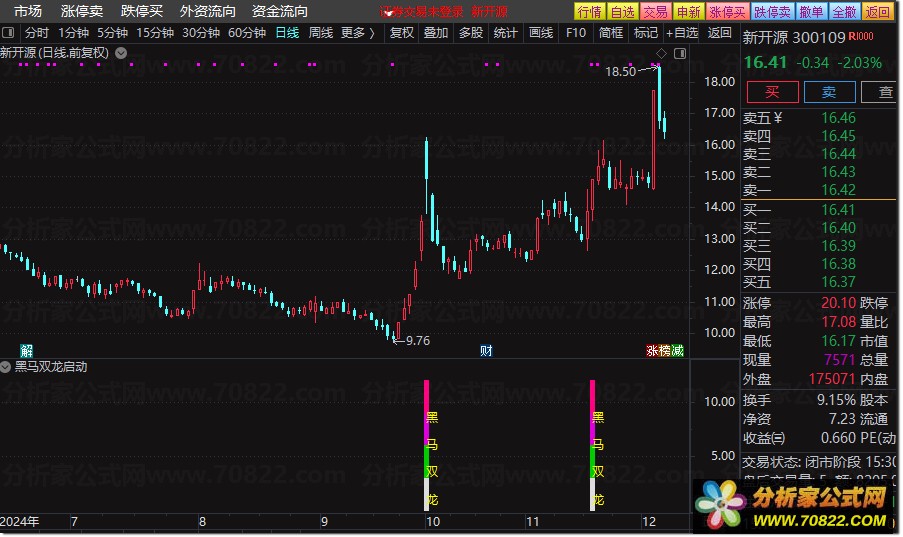Click the 卖五 price 16.46
903x537 pixels.
tap(838, 118)
